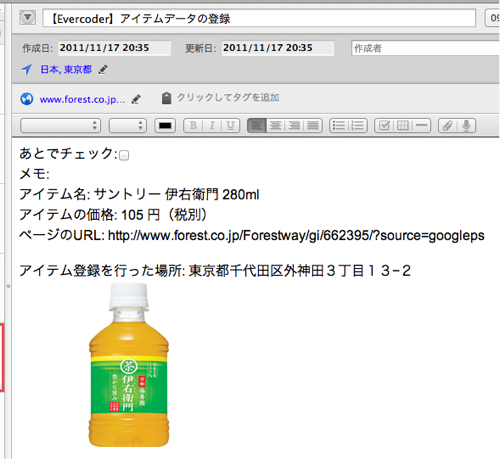Toggle underline formatting
Image resolution: width=500 pixels, height=459 pixels.
230,126
